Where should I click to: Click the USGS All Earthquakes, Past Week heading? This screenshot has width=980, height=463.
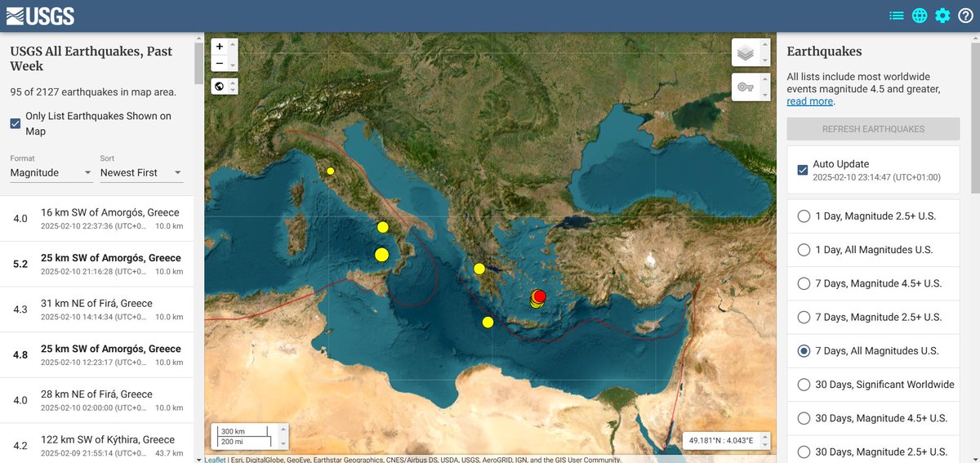(x=91, y=59)
